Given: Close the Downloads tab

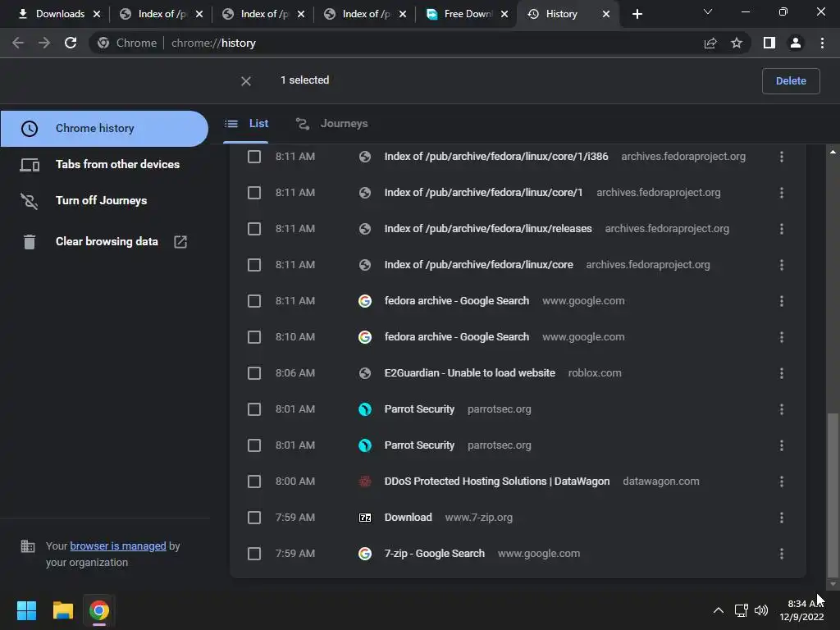Looking at the screenshot, I should [97, 14].
